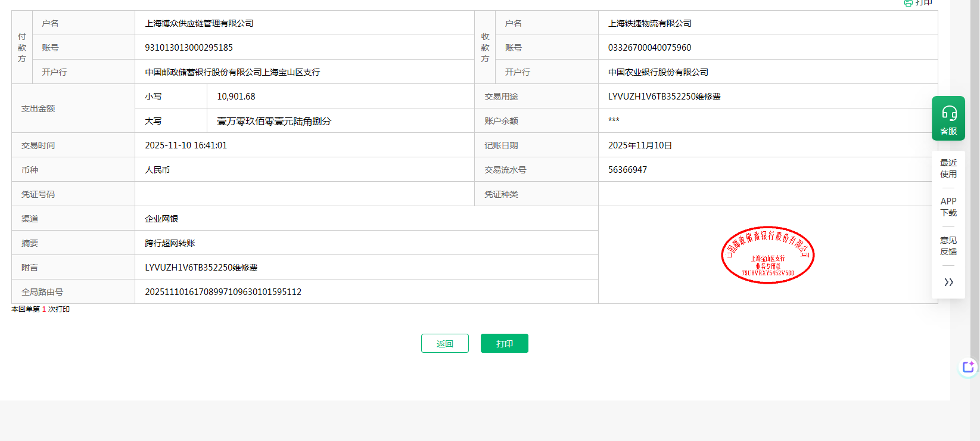Click the global routing number value
This screenshot has width=980, height=441.
(223, 292)
